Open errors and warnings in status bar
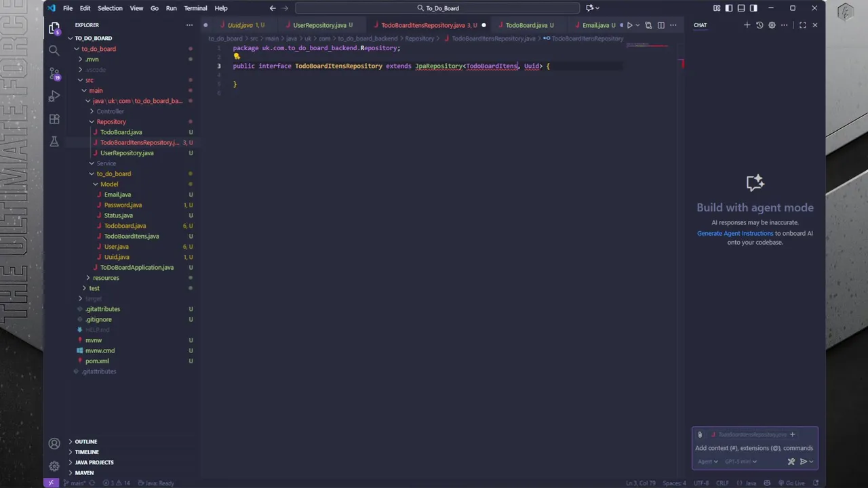 coord(117,483)
